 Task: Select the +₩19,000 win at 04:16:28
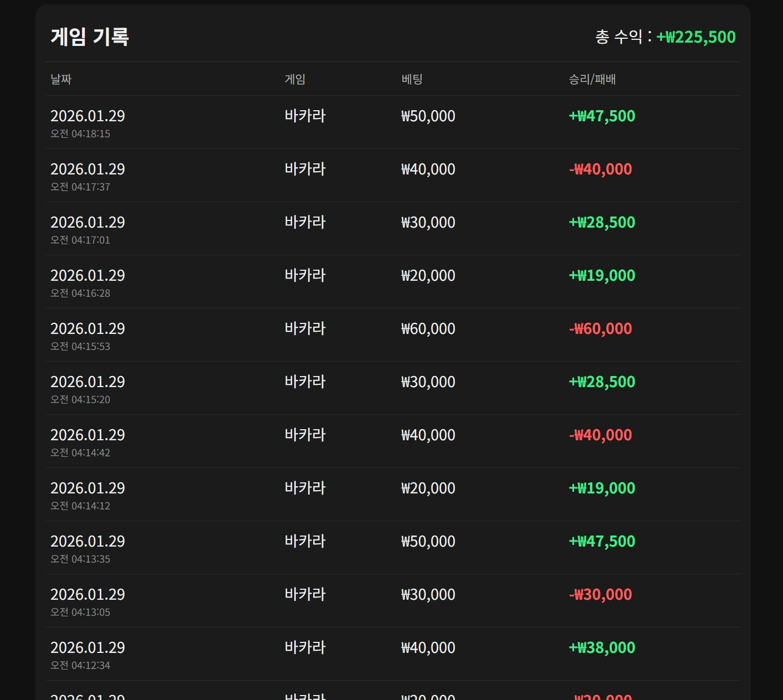[x=602, y=275]
